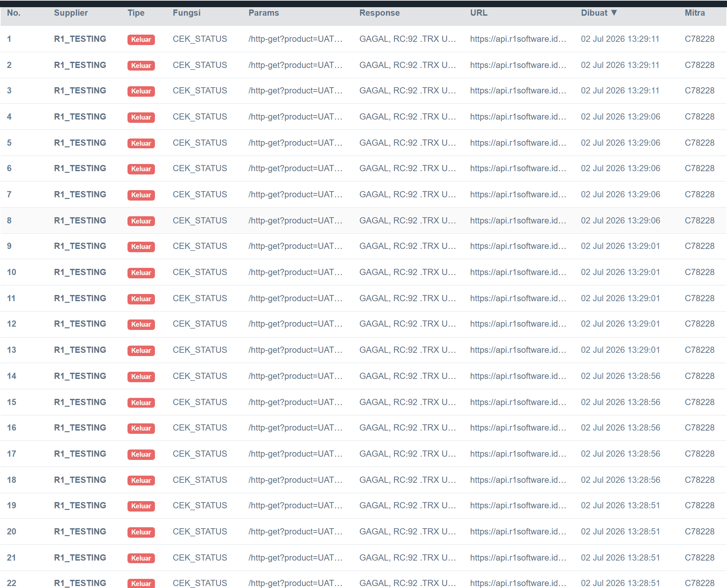The image size is (727, 588).
Task: Select row number 11
Action: pos(11,298)
